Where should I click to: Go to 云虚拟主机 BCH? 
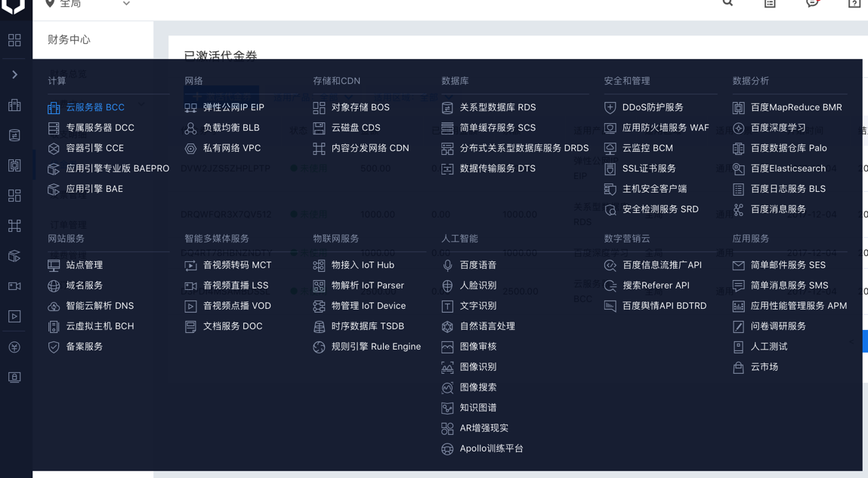[100, 326]
